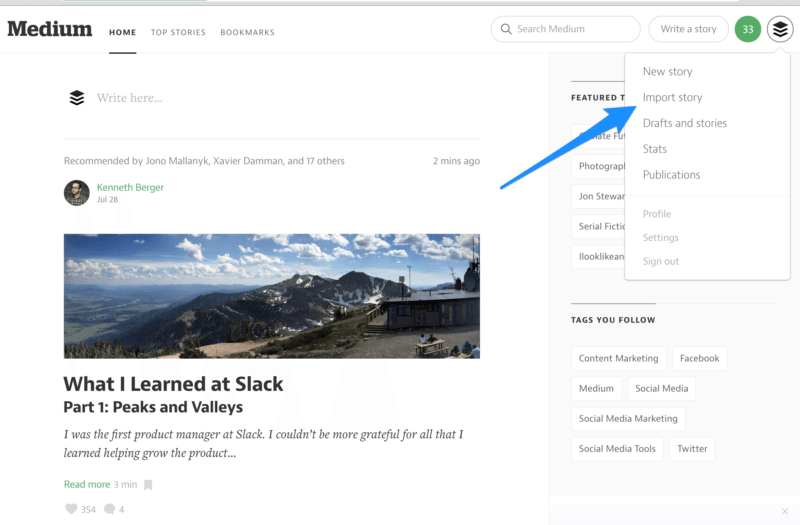Select the Content Marketing tag
The image size is (800, 525).
click(x=618, y=358)
